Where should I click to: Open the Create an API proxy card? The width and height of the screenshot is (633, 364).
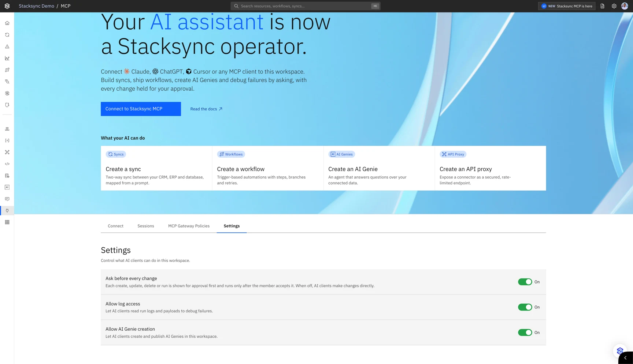491,168
